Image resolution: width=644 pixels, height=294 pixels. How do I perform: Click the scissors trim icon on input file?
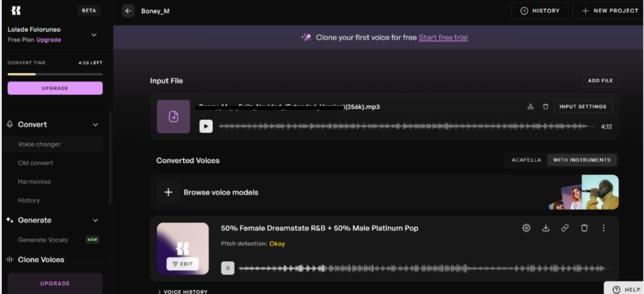[530, 107]
